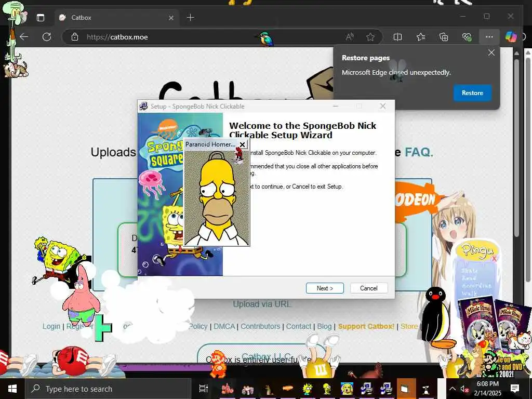Screen dimensions: 532x399
Task: Open the yellow dog taskbar app icon
Action: pos(347,389)
